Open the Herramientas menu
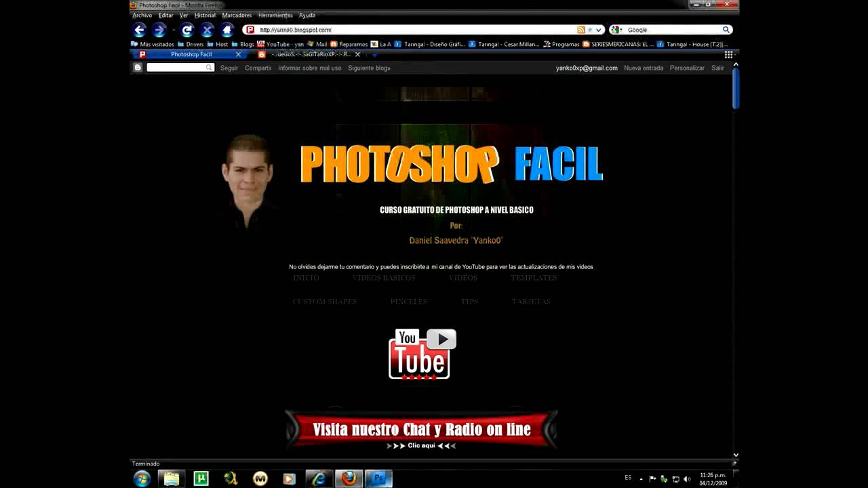Viewport: 868px width, 488px height. [x=275, y=15]
